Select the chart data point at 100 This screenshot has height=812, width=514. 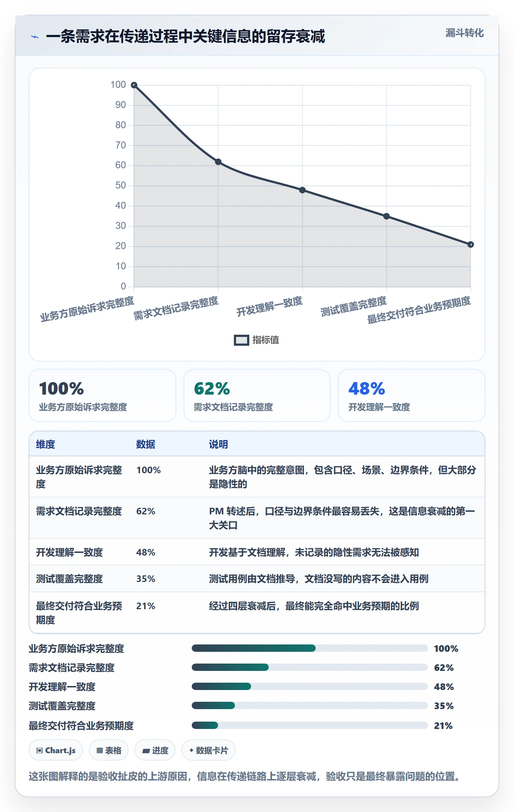pyautogui.click(x=134, y=85)
